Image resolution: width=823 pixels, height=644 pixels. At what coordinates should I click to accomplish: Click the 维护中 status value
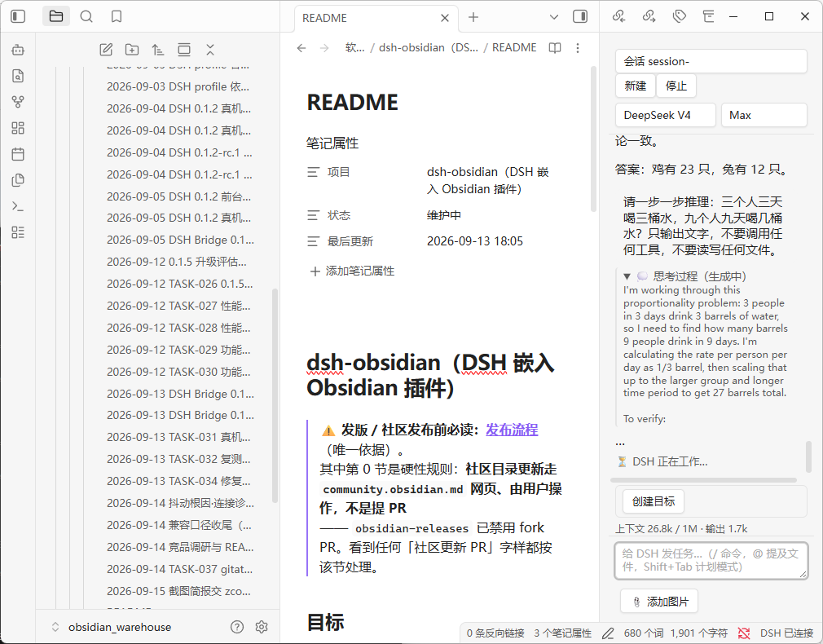point(444,215)
